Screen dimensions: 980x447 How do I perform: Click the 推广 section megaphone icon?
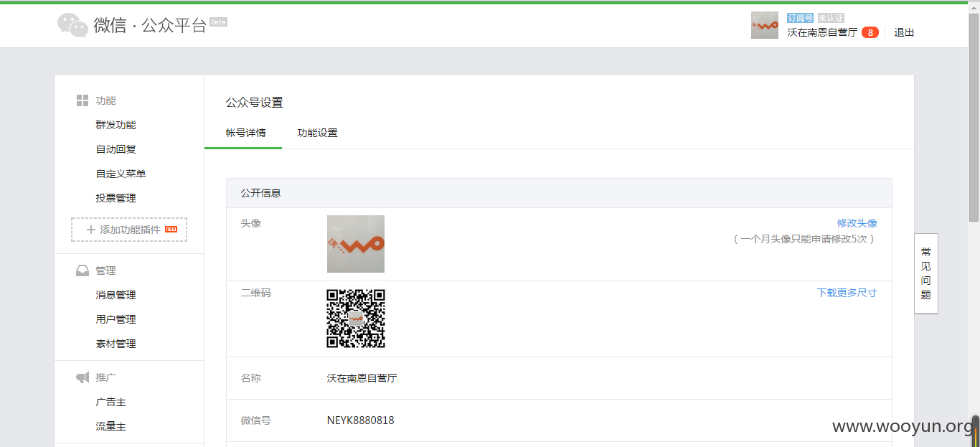pyautogui.click(x=83, y=377)
